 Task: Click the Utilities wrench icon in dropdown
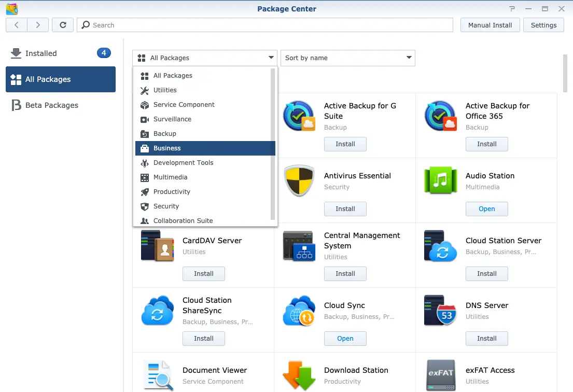point(145,90)
